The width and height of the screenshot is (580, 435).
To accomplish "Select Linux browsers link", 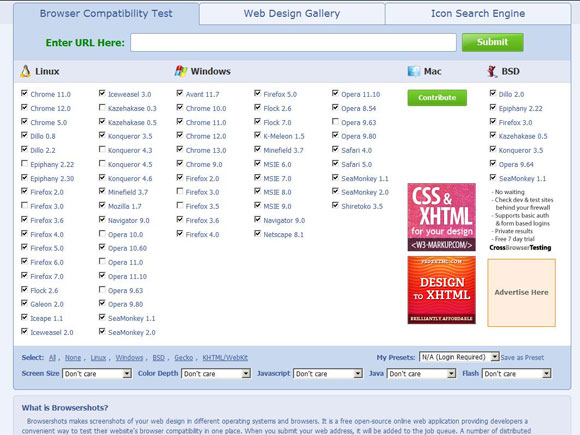I will 98,358.
